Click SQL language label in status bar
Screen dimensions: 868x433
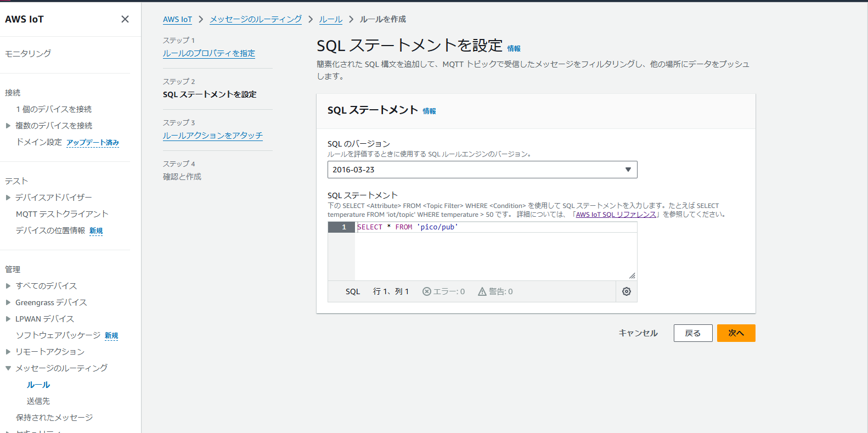pyautogui.click(x=353, y=291)
